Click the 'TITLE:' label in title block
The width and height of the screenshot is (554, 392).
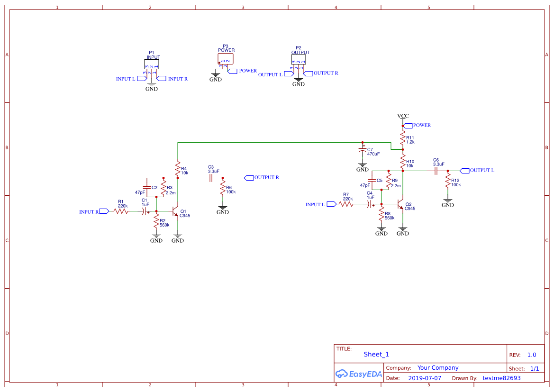pos(344,349)
